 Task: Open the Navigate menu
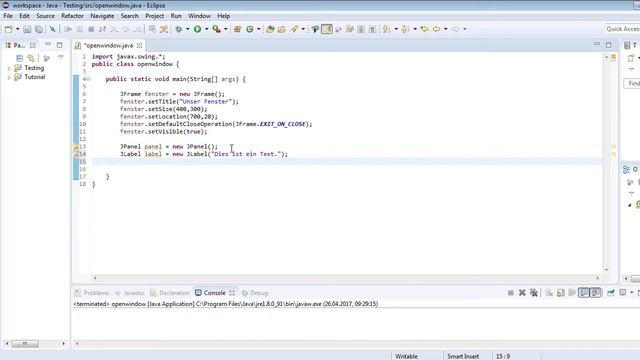click(102, 16)
